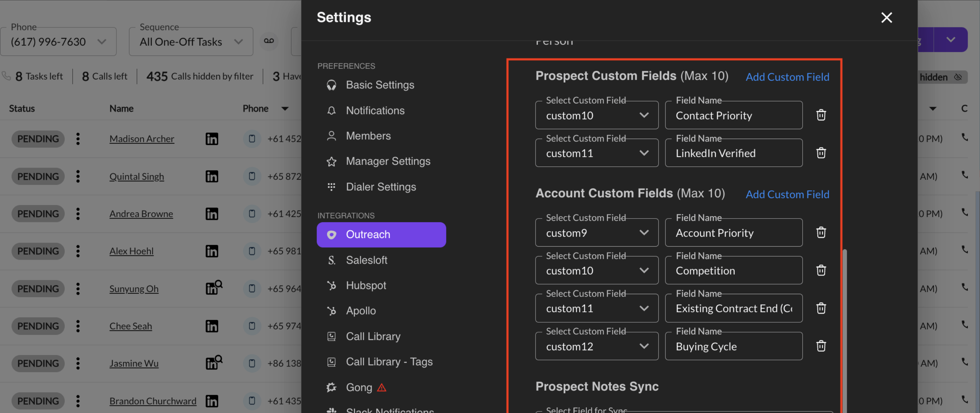Open Alex Hoehl's LinkedIn profile icon
Image resolution: width=980 pixels, height=413 pixels.
(212, 251)
